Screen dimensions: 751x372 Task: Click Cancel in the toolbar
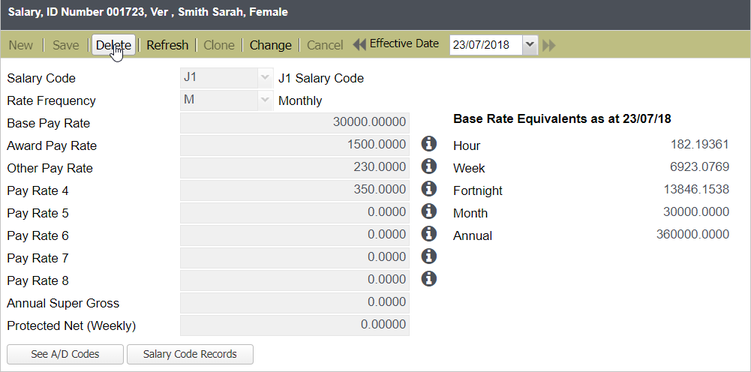(x=325, y=45)
